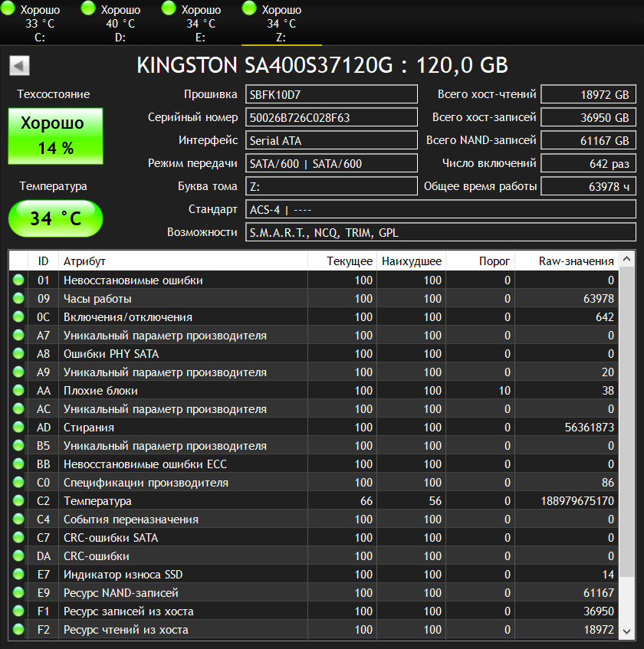Click the status circle for Плохие блоки row
Viewport: 644px width, 649px height.
pyautogui.click(x=18, y=391)
